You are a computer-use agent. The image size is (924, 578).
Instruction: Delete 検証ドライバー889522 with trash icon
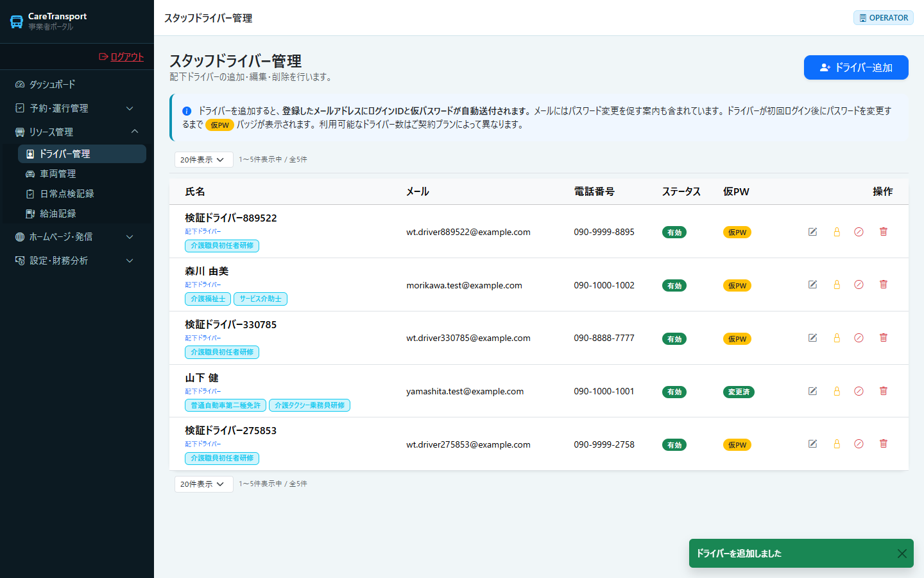pyautogui.click(x=884, y=232)
